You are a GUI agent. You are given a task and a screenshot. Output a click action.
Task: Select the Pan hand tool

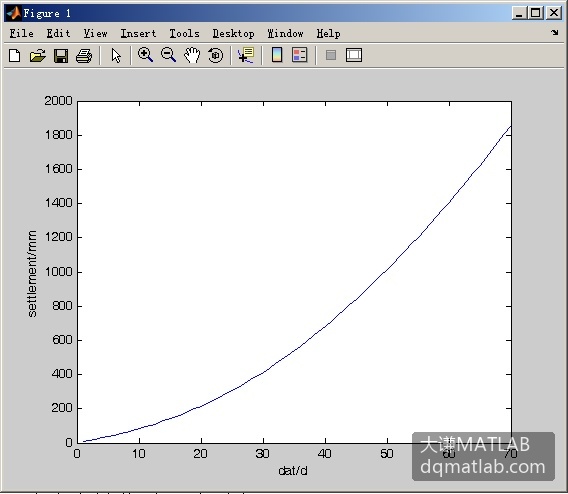pyautogui.click(x=192, y=55)
